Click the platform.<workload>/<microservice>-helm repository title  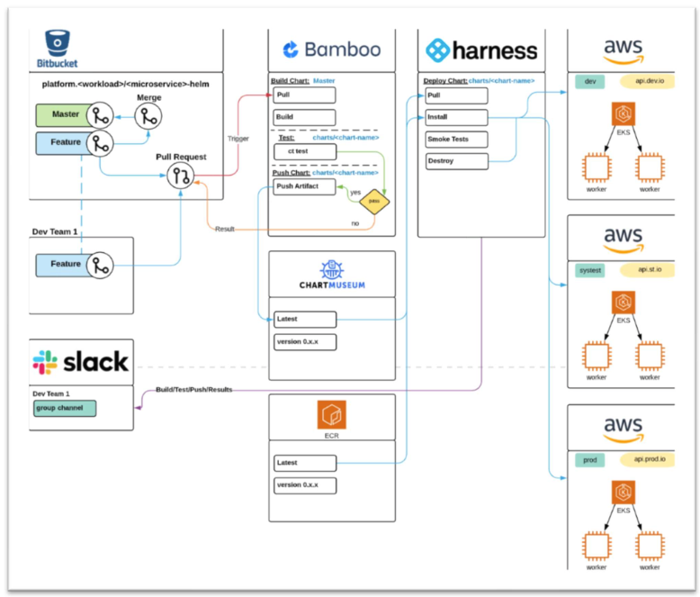125,84
